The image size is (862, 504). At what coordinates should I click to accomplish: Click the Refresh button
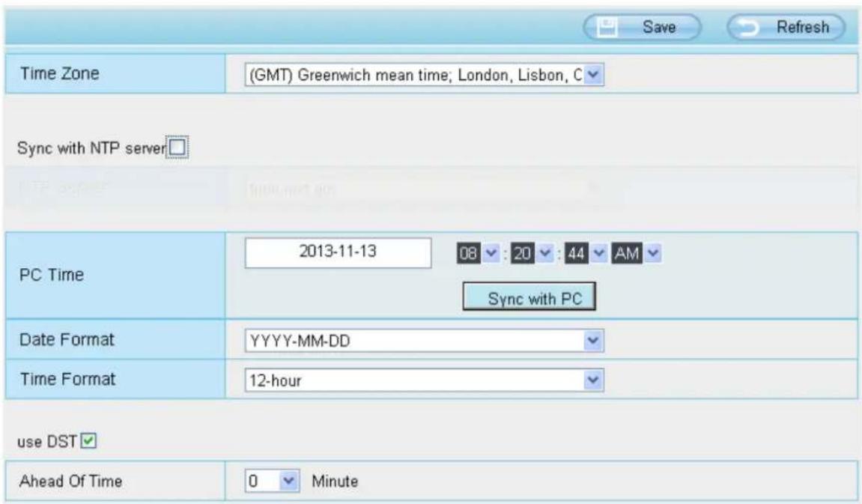[x=786, y=27]
